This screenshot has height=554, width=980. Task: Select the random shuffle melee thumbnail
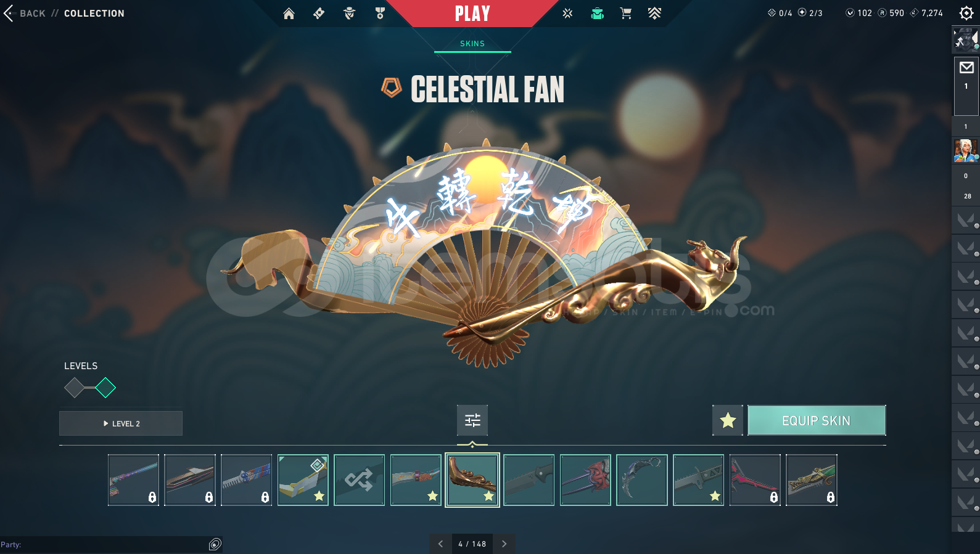coord(360,480)
